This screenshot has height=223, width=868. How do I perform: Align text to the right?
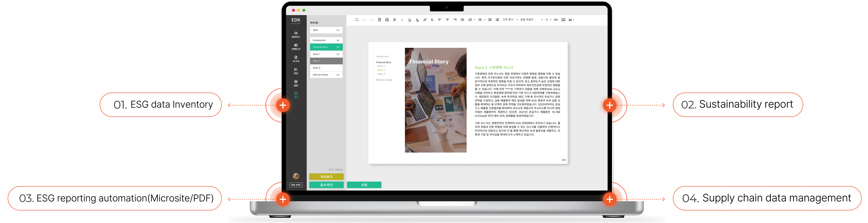click(x=455, y=20)
